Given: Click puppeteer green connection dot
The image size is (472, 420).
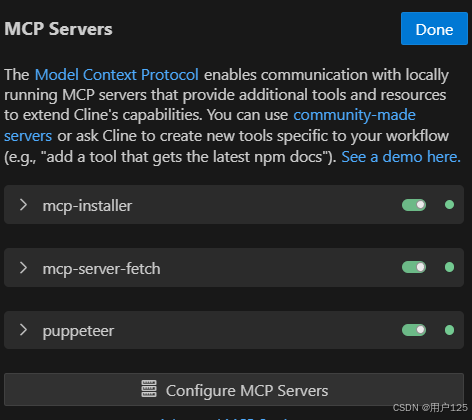Looking at the screenshot, I should pyautogui.click(x=449, y=330).
